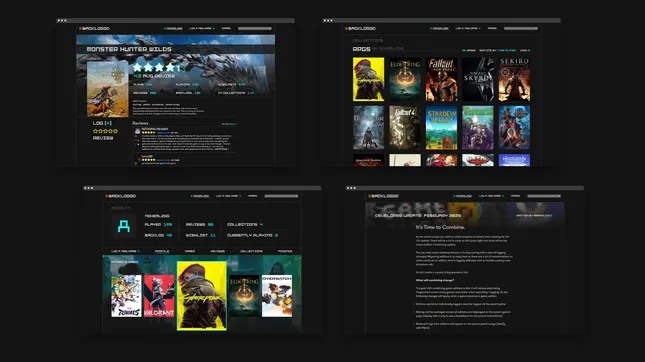The height and width of the screenshot is (362, 645).
Task: Click search field in RPGs window navbar
Action: point(521,28)
